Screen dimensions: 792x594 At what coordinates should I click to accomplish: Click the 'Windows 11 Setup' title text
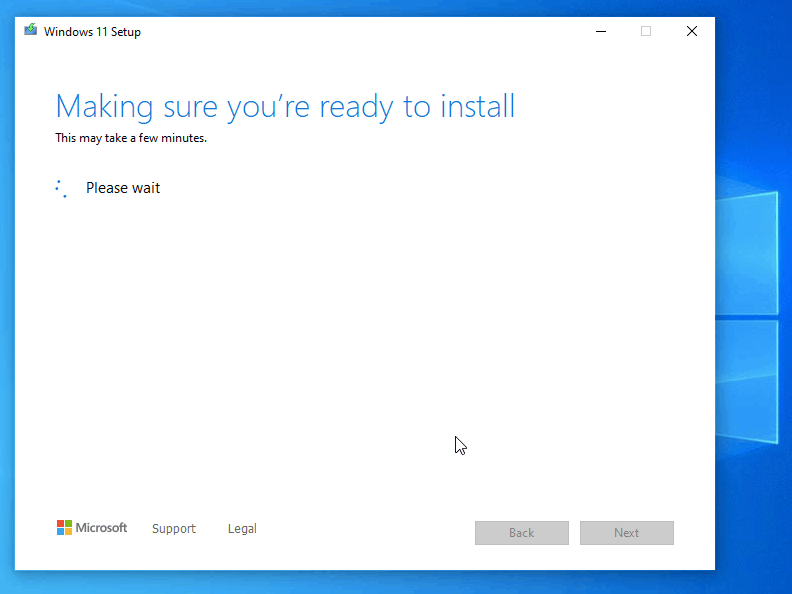click(x=92, y=32)
